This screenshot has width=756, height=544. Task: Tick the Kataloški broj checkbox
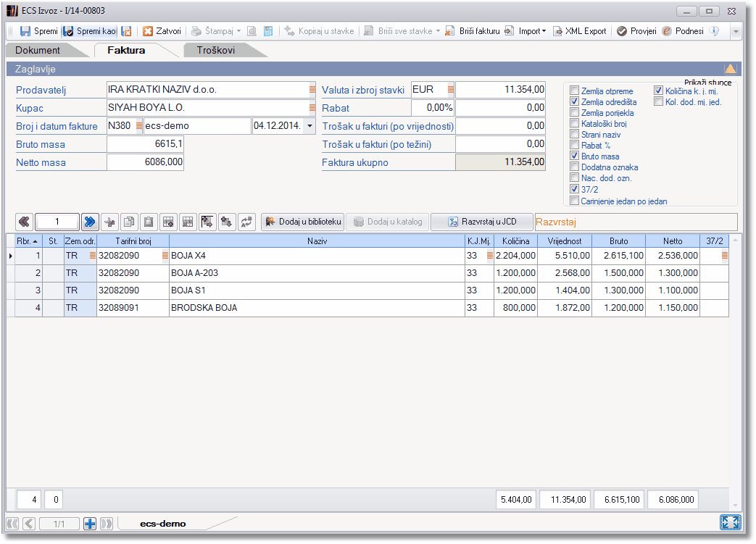pos(574,123)
